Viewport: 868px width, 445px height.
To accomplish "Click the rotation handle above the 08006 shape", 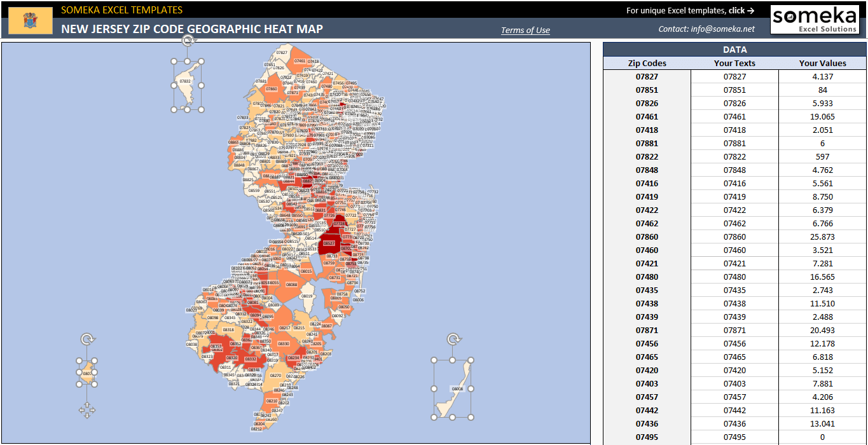I will [x=451, y=338].
